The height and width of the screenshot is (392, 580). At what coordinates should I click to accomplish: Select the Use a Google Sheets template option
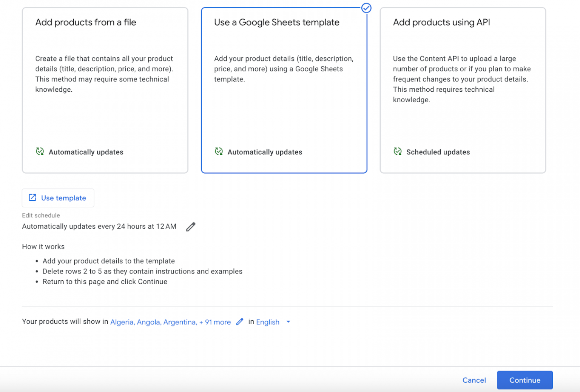284,90
